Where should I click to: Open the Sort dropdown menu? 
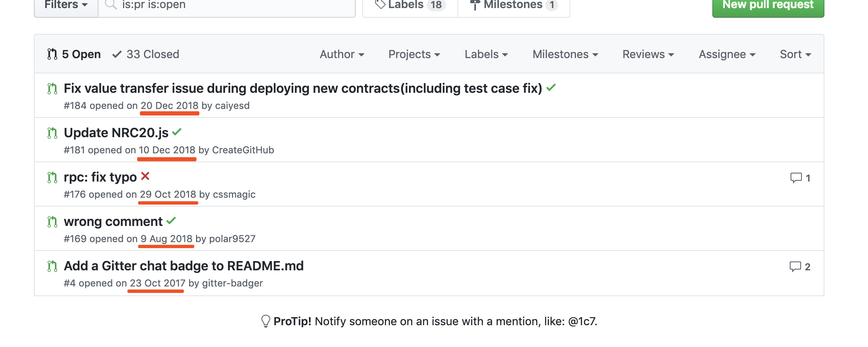795,54
